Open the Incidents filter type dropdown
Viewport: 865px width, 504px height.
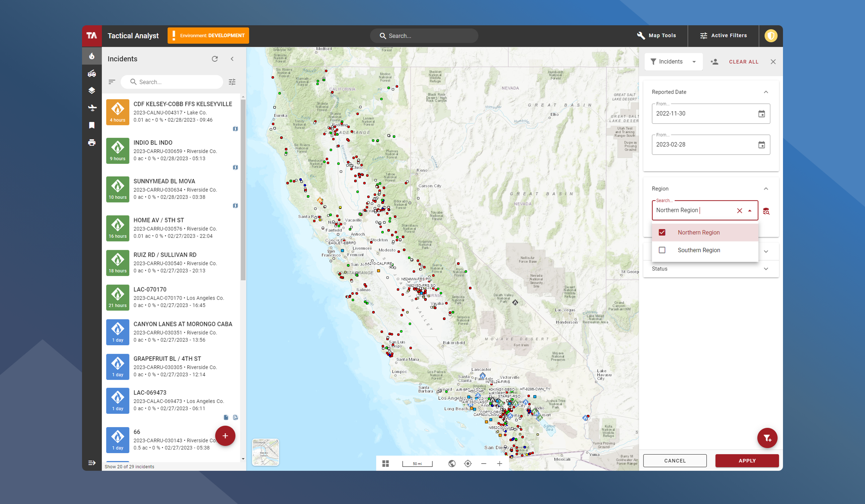tap(673, 62)
